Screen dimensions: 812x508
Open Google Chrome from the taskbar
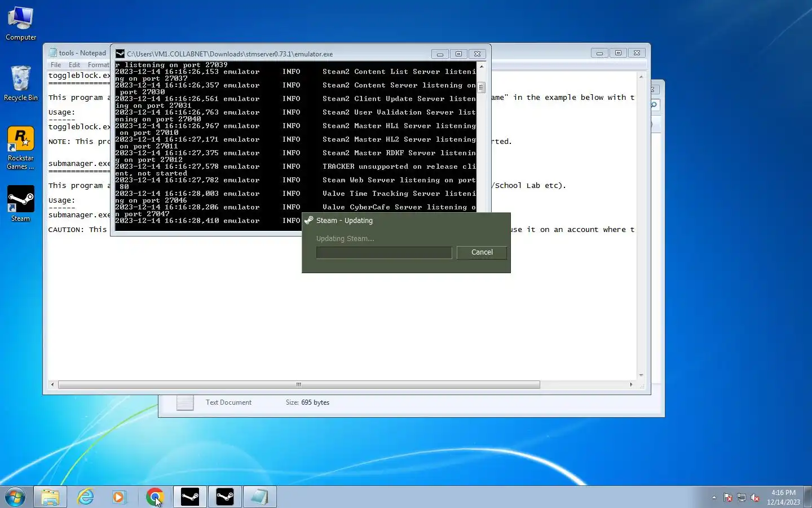point(155,497)
